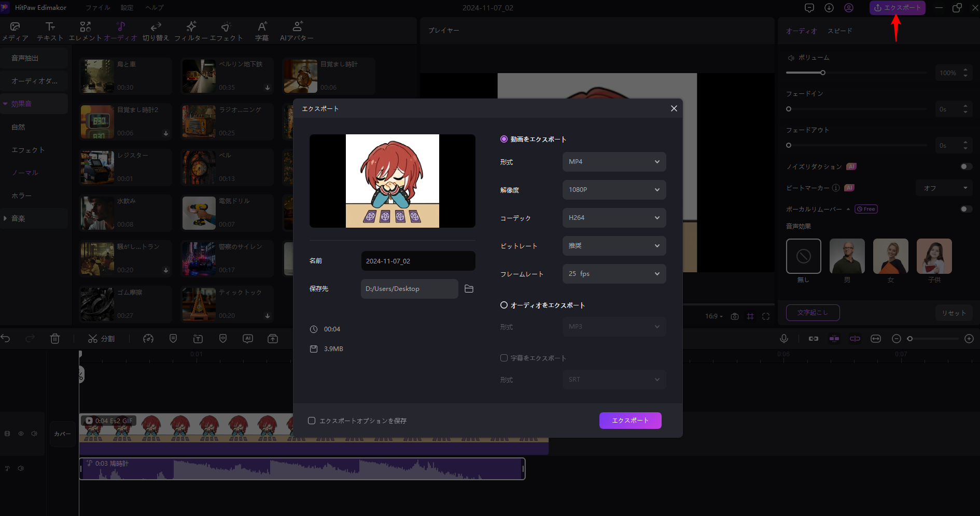Screen dimensions: 980x516
Task: Close the エクスポート dialog
Action: 674,108
